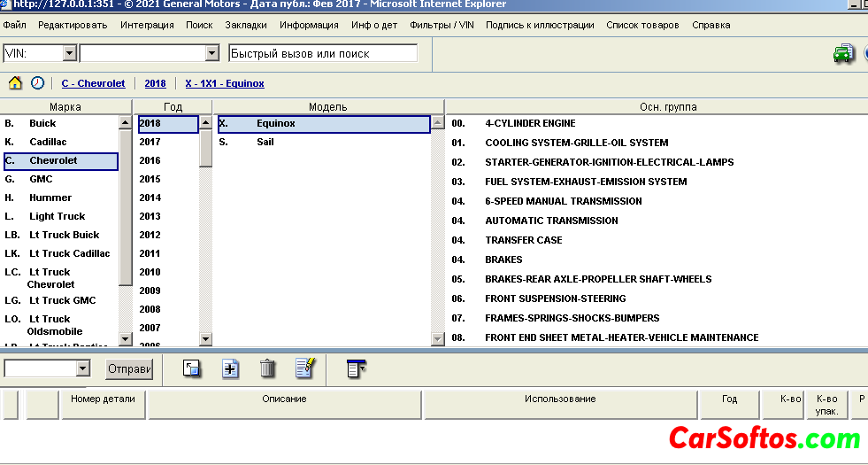Click the resize window icon in lower toolbar
Image resolution: width=868 pixels, height=465 pixels.
coord(192,368)
